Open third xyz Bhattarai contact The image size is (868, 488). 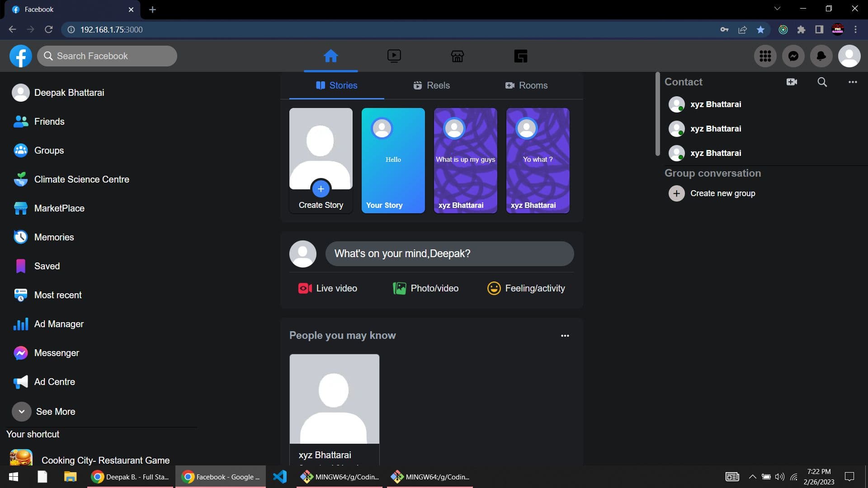pyautogui.click(x=705, y=153)
